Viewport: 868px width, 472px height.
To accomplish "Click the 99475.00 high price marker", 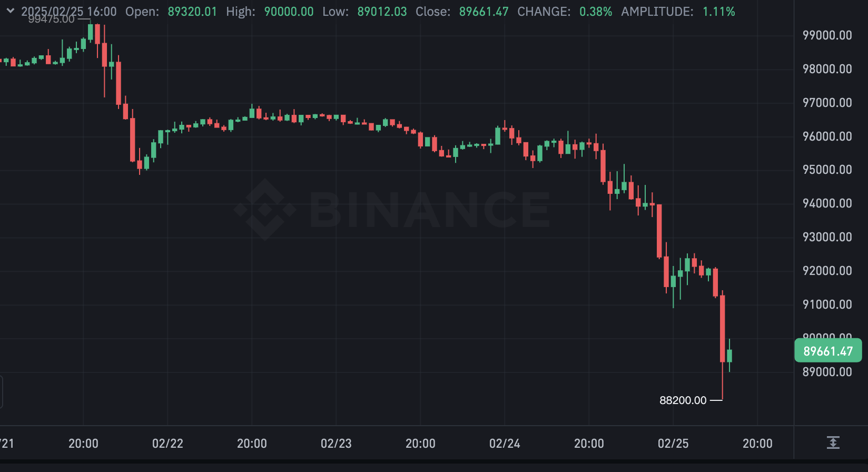I will point(52,19).
